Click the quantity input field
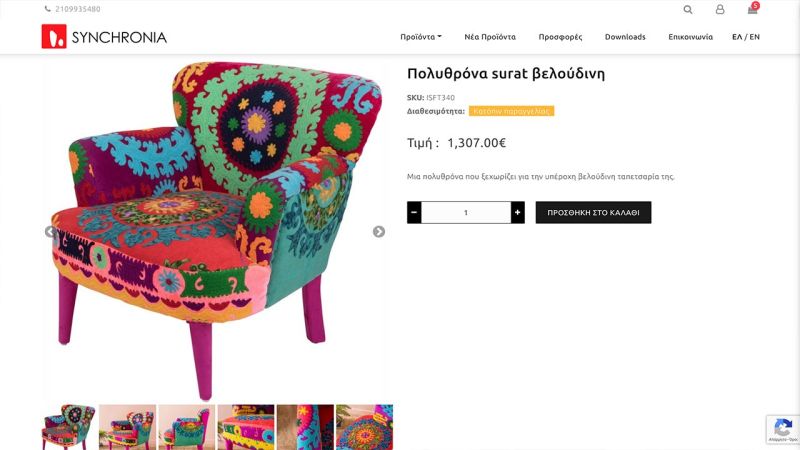Screen dimensions: 800x450 466,212
